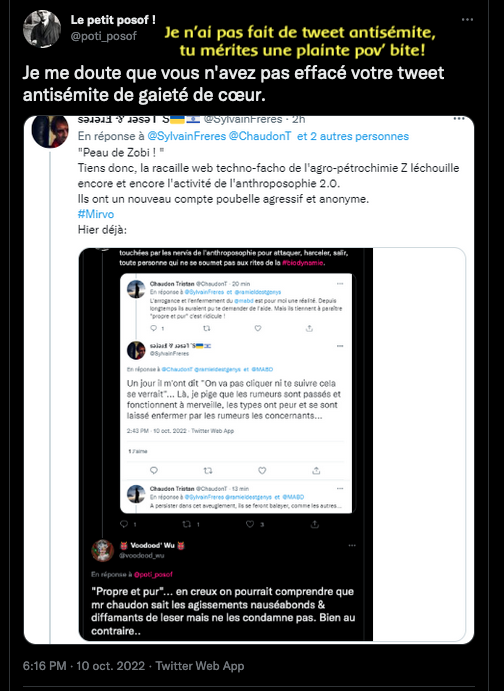Open the 6:16 PM 10 oct. 2022 timestamp
The height and width of the screenshot is (691, 504).
84,666
